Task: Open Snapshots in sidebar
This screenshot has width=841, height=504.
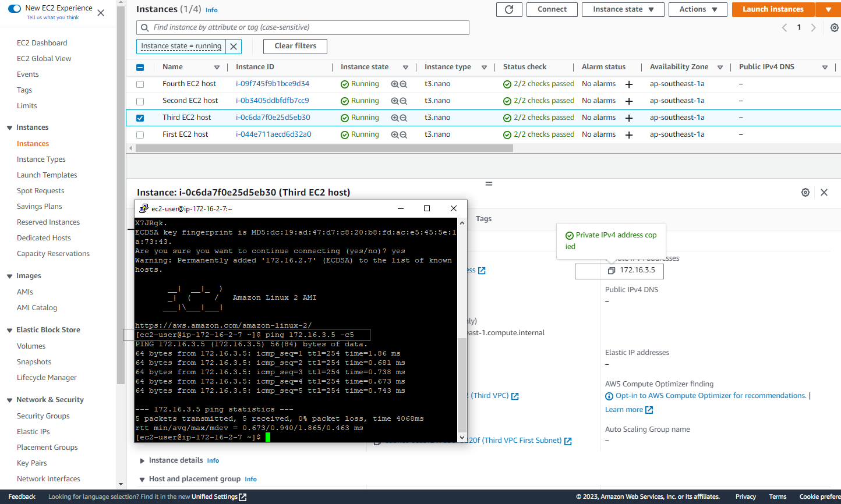Action: point(34,362)
